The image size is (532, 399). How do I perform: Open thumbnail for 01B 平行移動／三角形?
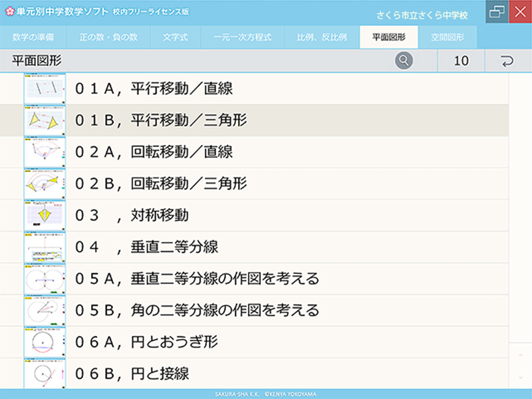pyautogui.click(x=45, y=120)
